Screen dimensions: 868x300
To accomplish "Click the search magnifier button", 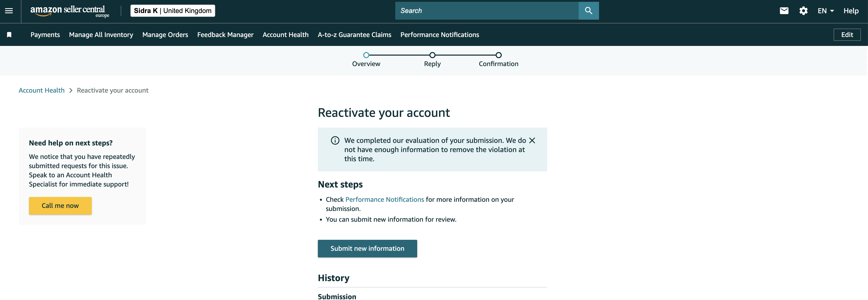I will [x=588, y=11].
